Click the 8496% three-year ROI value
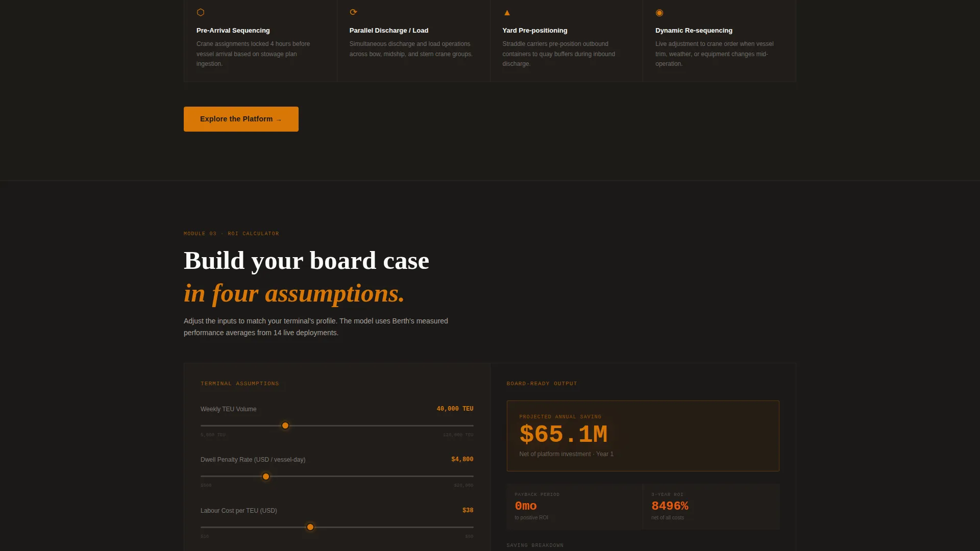 [670, 506]
